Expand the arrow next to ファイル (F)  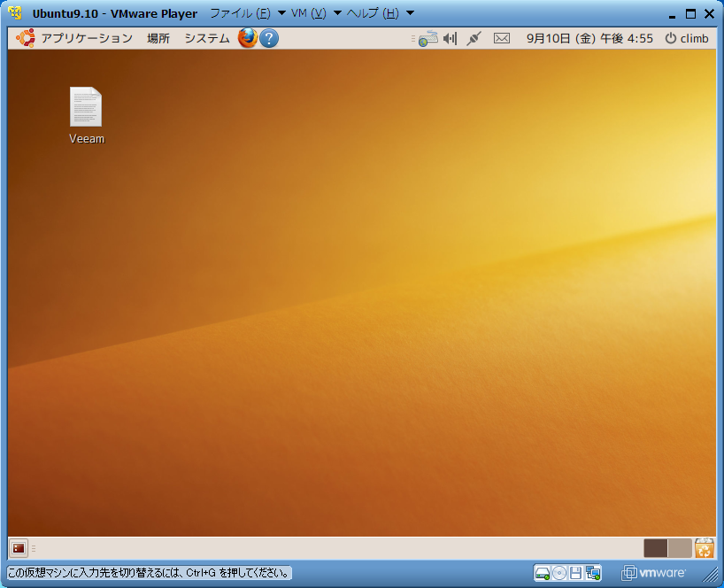(281, 13)
